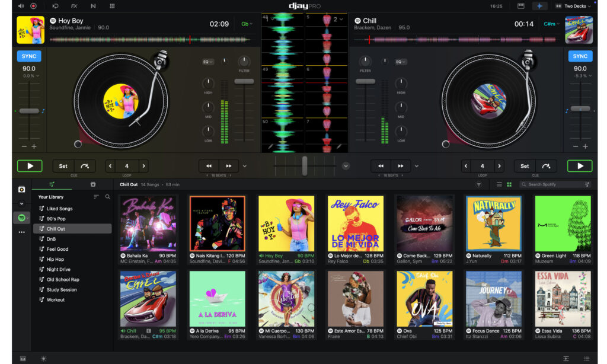Click the right deck tempo slider handle

[580, 108]
